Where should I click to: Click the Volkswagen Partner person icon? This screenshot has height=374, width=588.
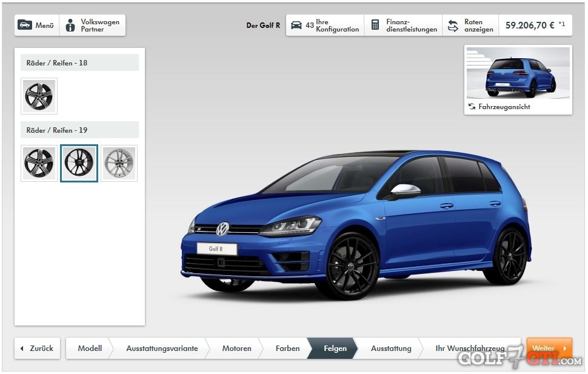coord(70,25)
